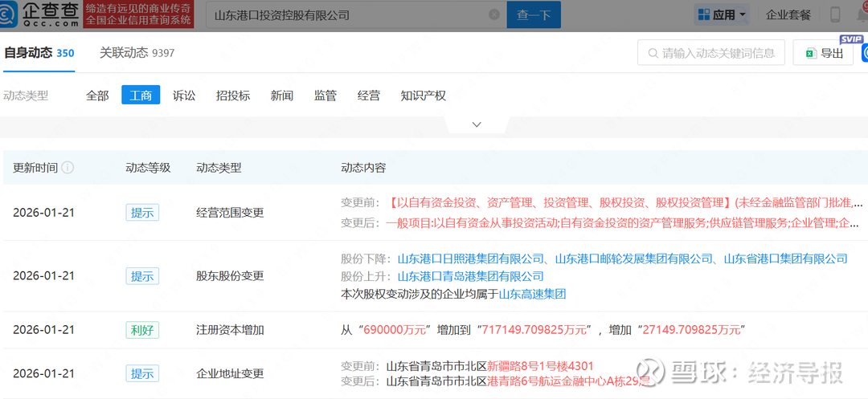
Task: Clear the company search box text
Action: coord(493,15)
